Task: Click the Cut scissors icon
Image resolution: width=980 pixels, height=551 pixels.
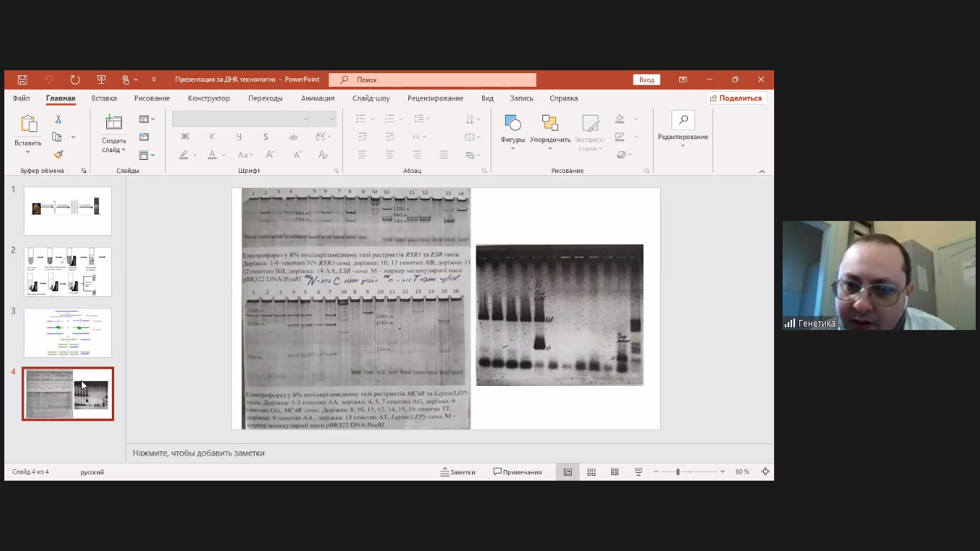Action: [58, 119]
